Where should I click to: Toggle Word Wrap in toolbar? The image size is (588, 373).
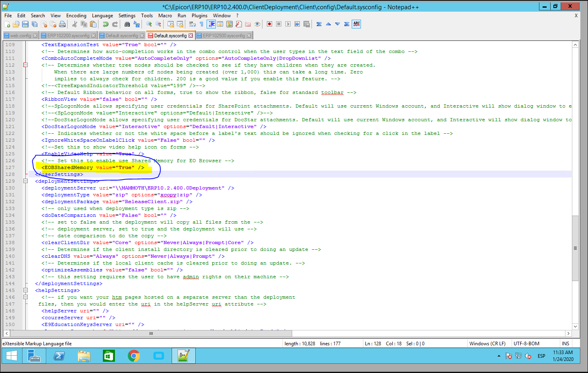point(193,24)
